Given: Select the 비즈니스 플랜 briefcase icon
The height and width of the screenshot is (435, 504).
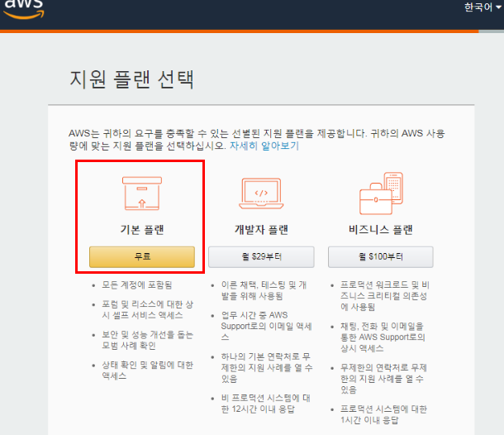Looking at the screenshot, I should [x=381, y=194].
